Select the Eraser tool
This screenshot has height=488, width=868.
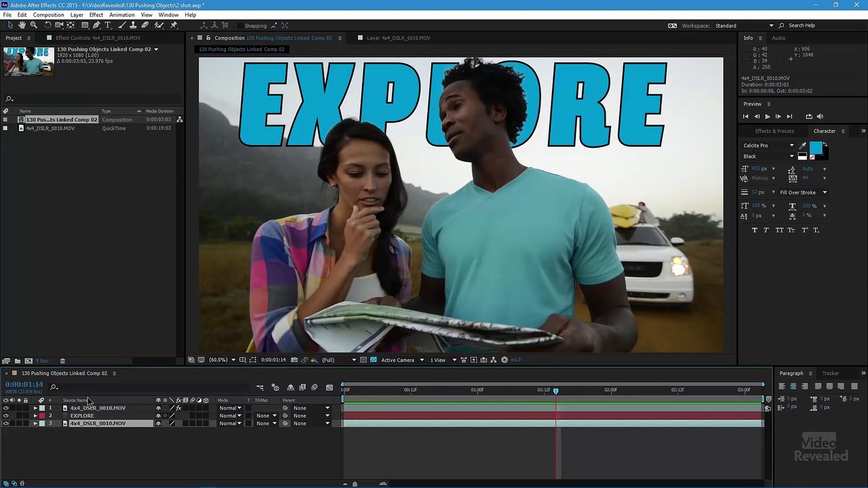[144, 25]
